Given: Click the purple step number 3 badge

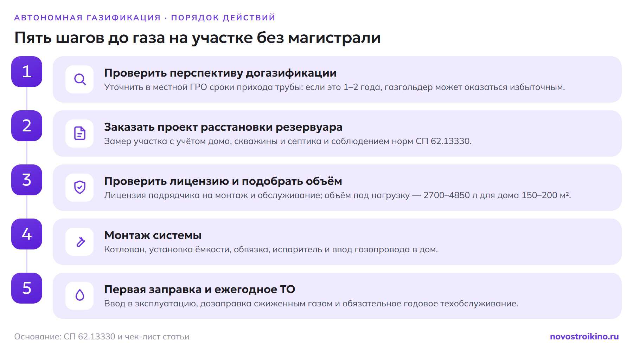Looking at the screenshot, I should (27, 180).
